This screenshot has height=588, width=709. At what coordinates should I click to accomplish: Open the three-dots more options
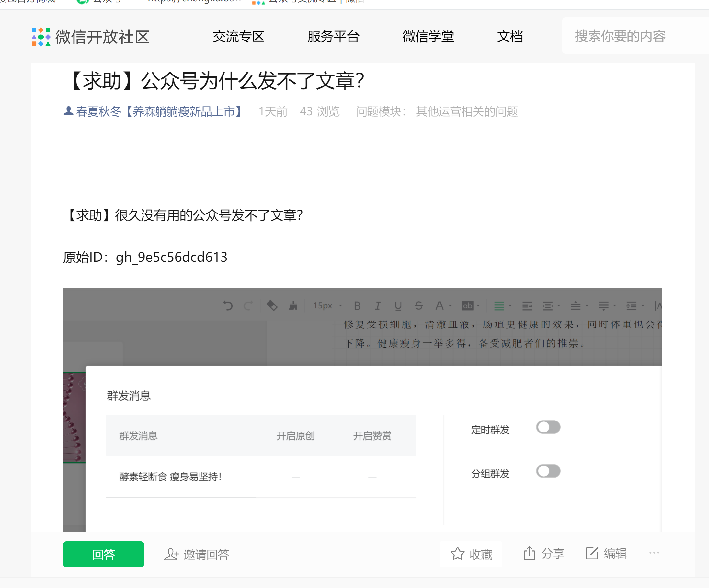(654, 553)
